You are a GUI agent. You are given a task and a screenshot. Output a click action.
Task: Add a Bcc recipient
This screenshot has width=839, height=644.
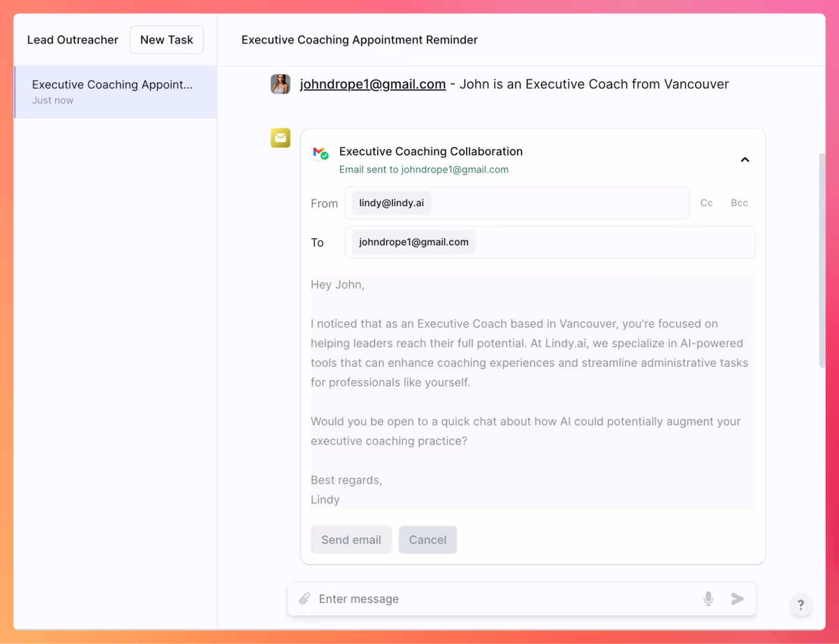tap(739, 203)
